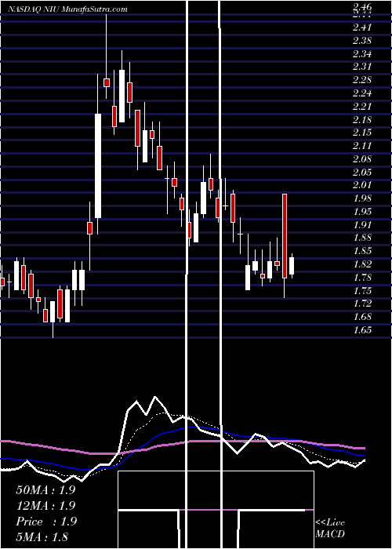Click the 1.78 price axis value

tap(361, 278)
